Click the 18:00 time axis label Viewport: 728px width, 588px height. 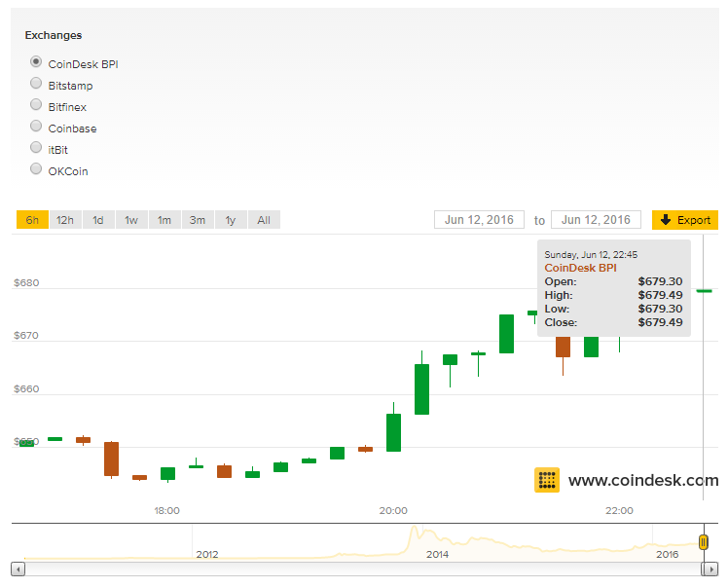point(166,511)
